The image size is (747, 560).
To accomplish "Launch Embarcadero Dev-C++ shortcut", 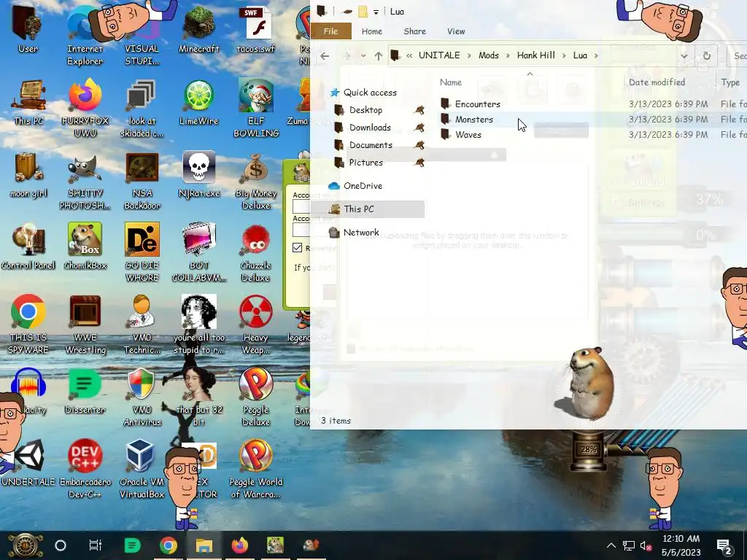I will [x=85, y=469].
